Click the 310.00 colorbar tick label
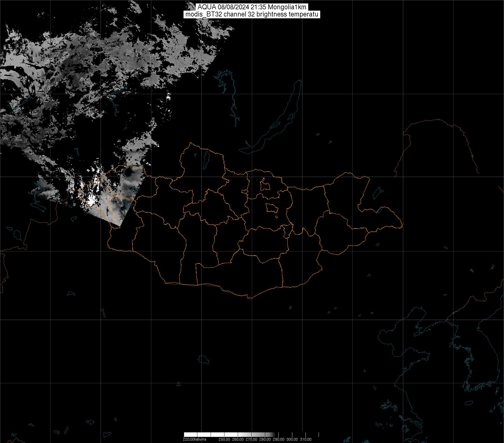The width and height of the screenshot is (504, 443). 306,439
